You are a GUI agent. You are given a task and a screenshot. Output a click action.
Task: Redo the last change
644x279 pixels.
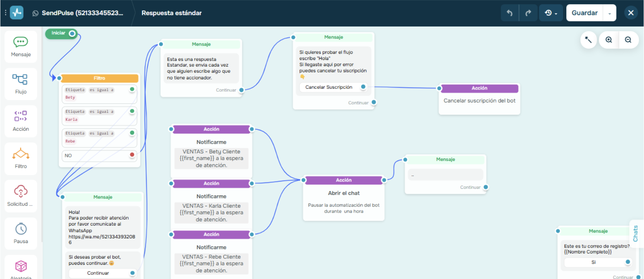(x=528, y=13)
